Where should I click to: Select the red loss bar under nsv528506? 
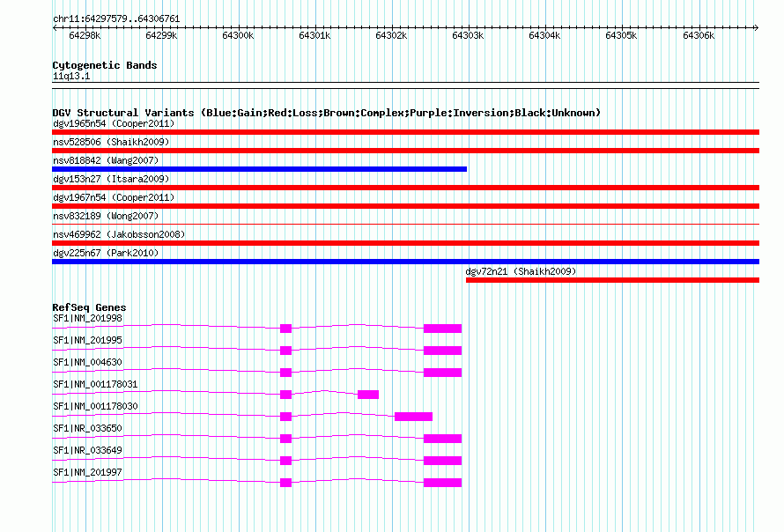pyautogui.click(x=405, y=151)
